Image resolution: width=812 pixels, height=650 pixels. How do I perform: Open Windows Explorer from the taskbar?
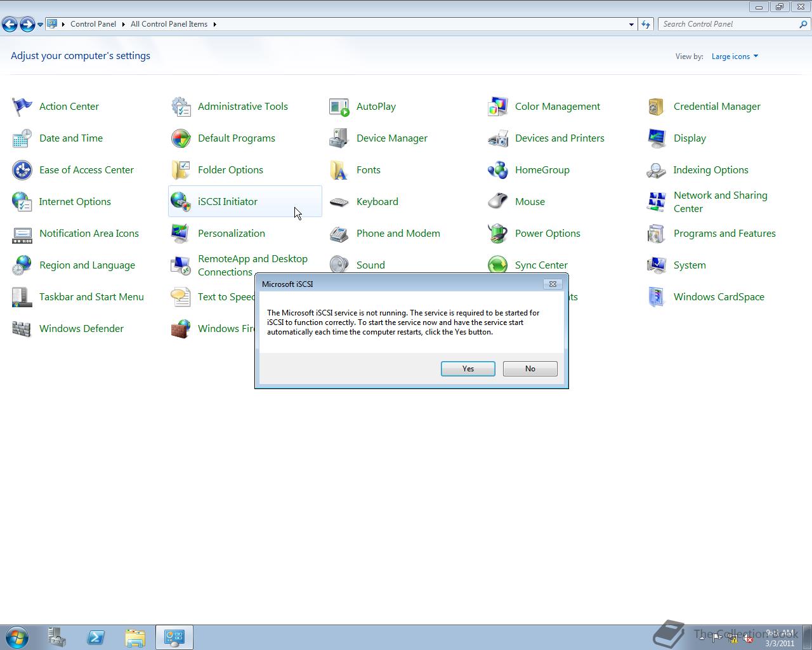(135, 637)
